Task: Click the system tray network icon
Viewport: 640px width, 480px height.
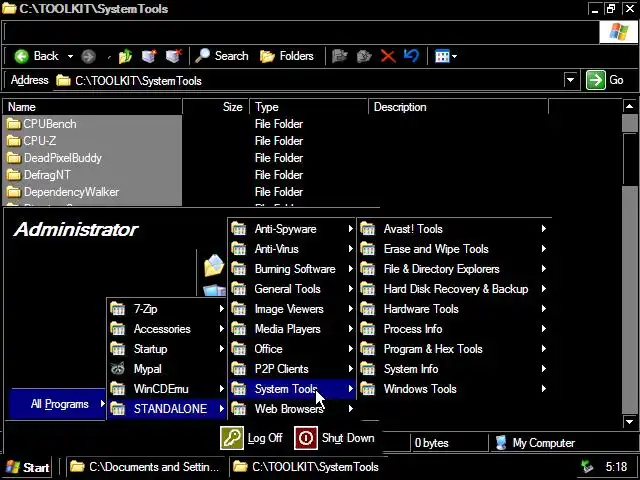Action: 587,467
